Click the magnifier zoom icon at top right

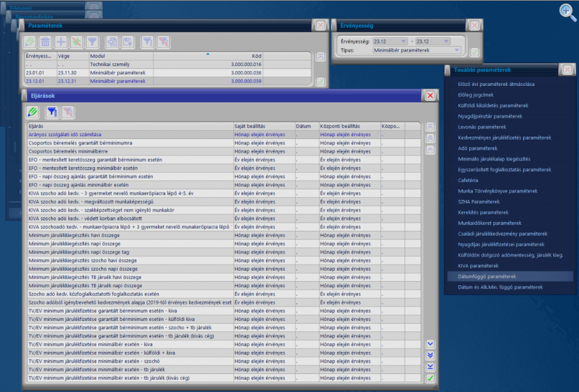tap(568, 12)
